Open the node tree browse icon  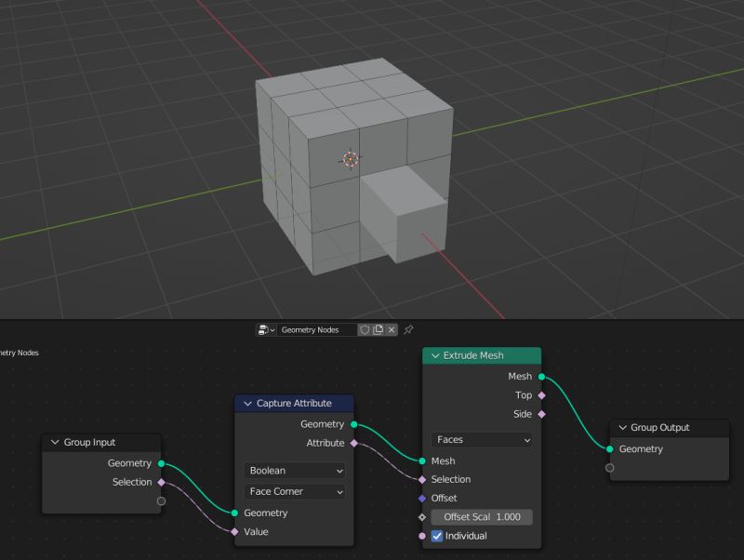click(x=263, y=329)
